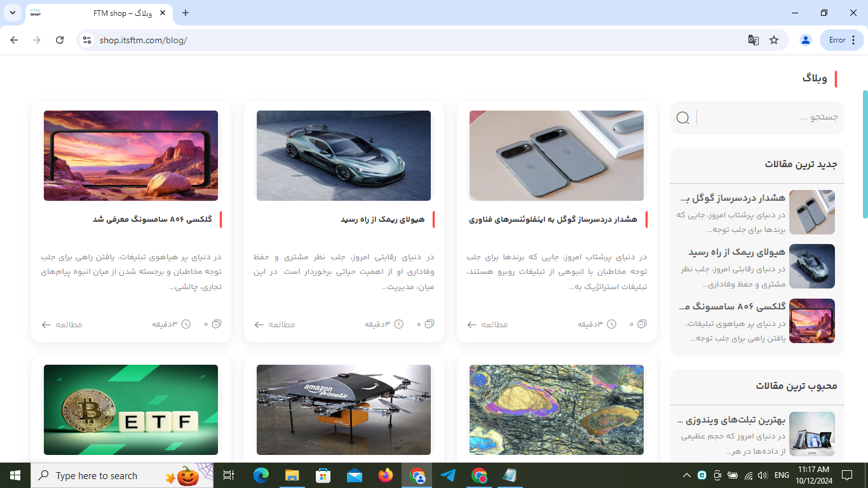Open card title 'گلکسی A06 سامسونگ معرفی شد'
The width and height of the screenshot is (868, 488).
(153, 219)
